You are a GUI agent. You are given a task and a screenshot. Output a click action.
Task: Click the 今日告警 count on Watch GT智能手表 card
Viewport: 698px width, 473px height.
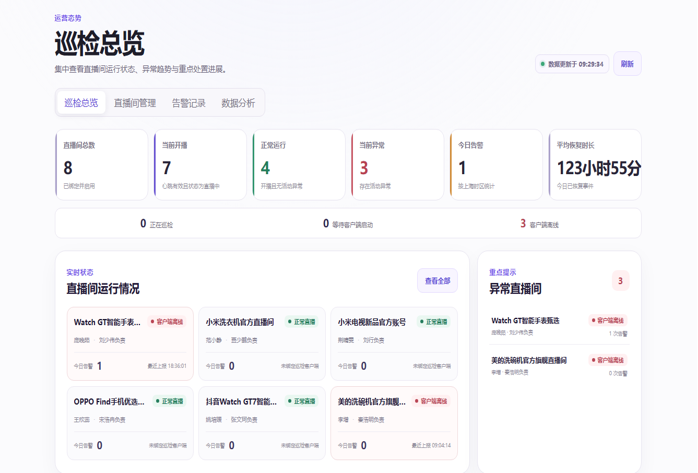point(99,366)
